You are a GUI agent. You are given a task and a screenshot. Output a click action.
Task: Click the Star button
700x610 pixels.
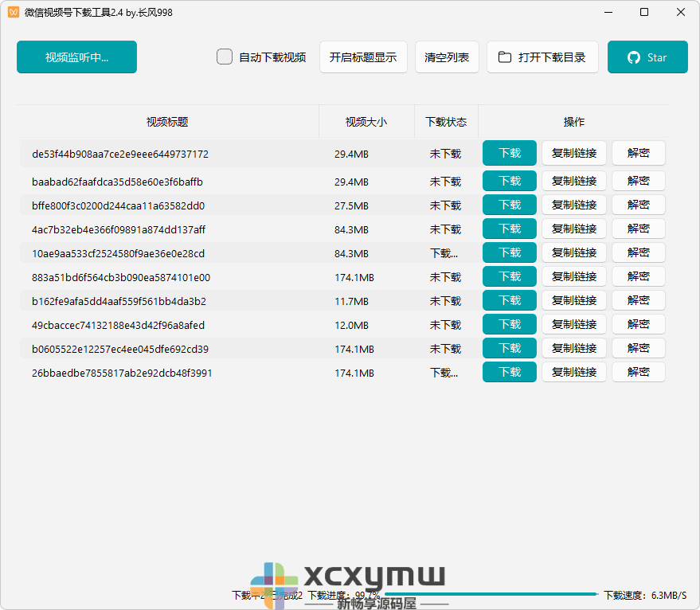click(x=647, y=57)
